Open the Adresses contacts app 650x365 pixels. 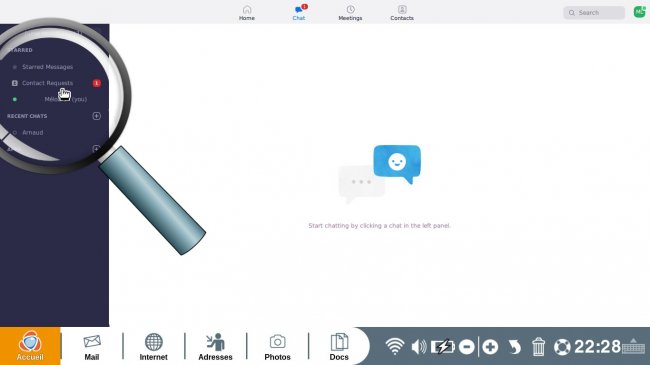[215, 347]
